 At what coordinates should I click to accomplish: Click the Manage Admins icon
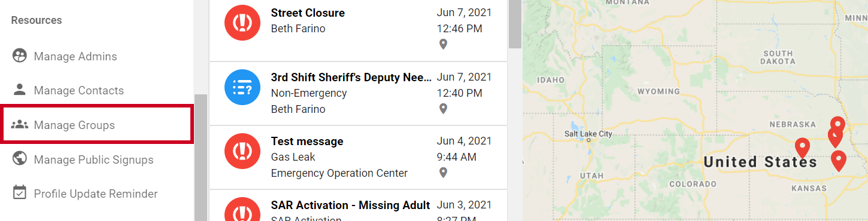(20, 56)
